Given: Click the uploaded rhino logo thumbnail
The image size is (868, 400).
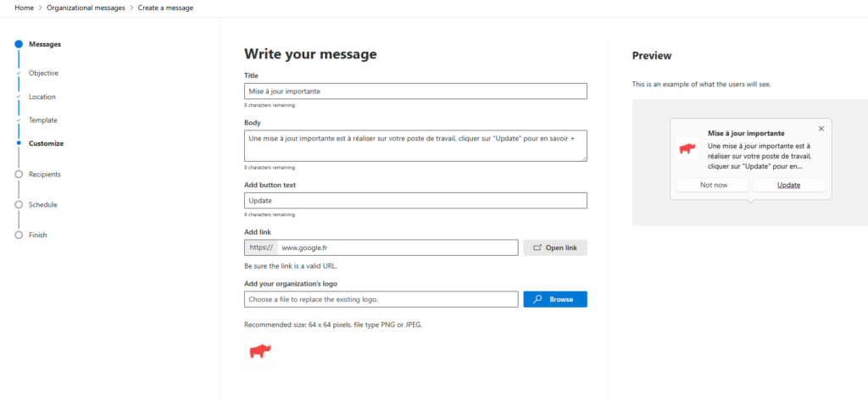Looking at the screenshot, I should point(260,351).
